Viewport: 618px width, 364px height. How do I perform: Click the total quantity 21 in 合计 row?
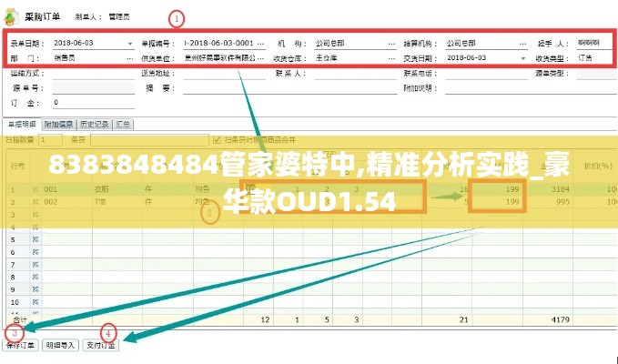447,320
